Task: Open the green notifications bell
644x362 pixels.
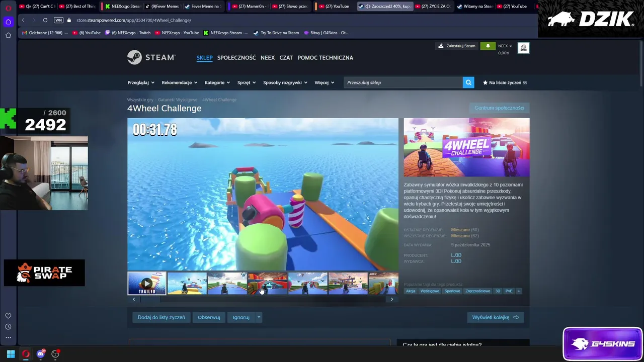Action: pyautogui.click(x=488, y=46)
